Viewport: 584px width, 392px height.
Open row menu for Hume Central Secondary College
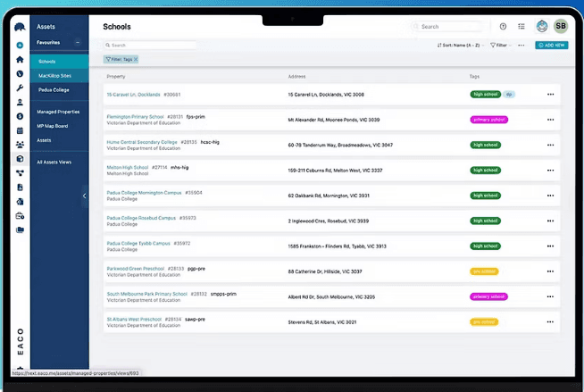(550, 145)
